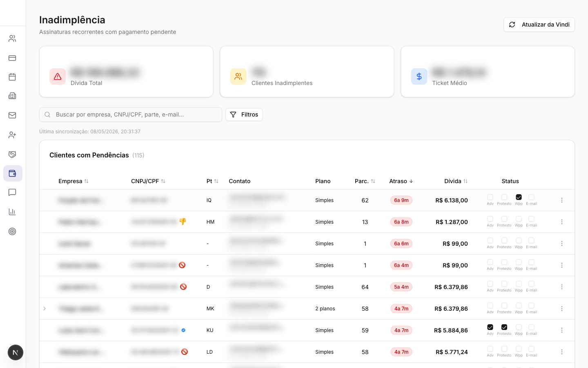Click the Clientes Inadimplentes people icon
Screen dimensions: 588x368
tap(238, 76)
